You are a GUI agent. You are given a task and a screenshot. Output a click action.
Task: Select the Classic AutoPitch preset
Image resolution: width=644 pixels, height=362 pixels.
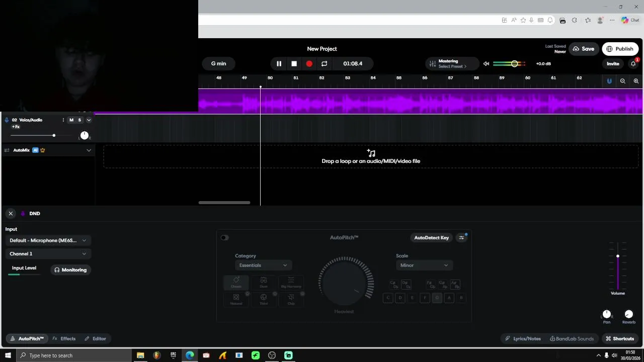point(236,283)
